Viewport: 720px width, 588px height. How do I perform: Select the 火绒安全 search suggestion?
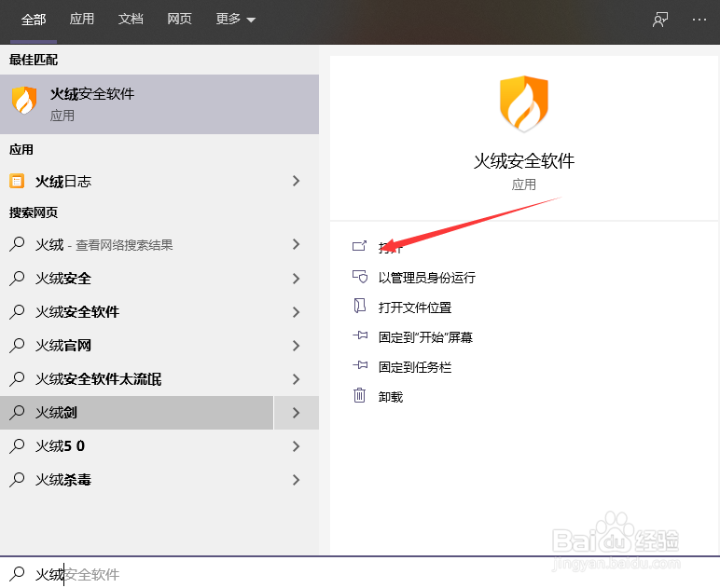tap(136, 279)
